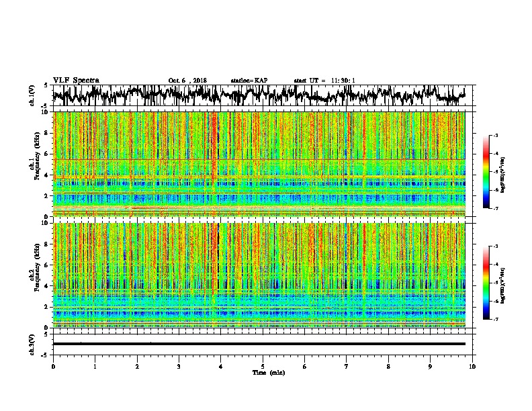Click the '-3' label on upper color scale

(x=495, y=135)
